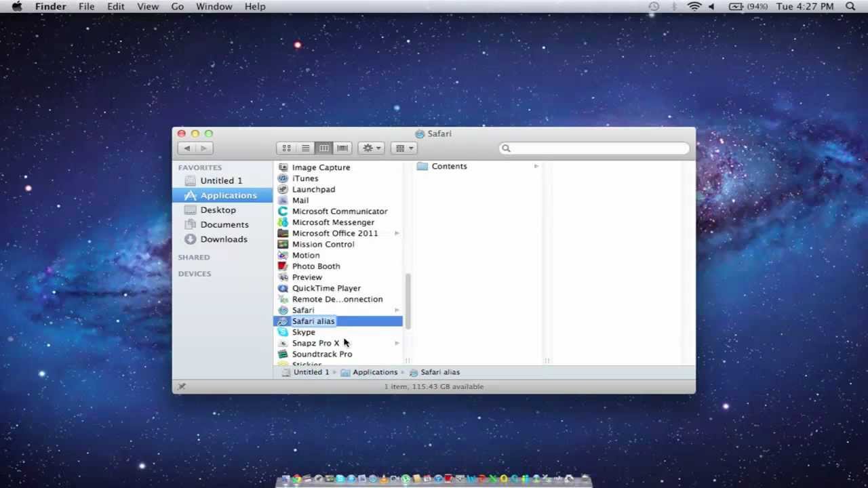Click the QuickTime Player icon
The image size is (868, 488).
[283, 288]
